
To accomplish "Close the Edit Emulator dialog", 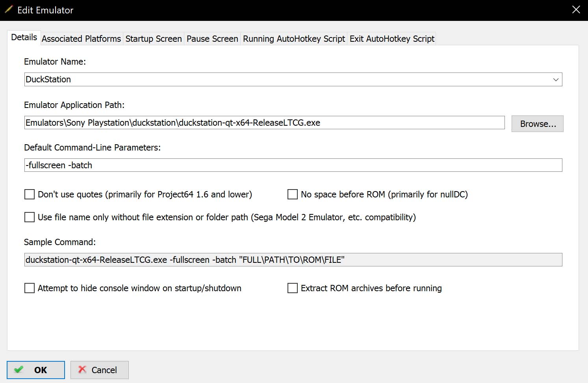I will (576, 10).
